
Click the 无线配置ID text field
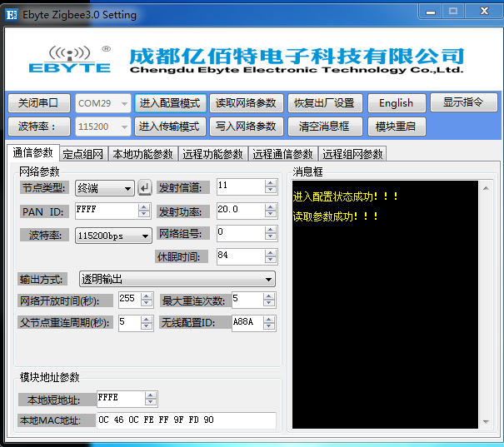253,322
